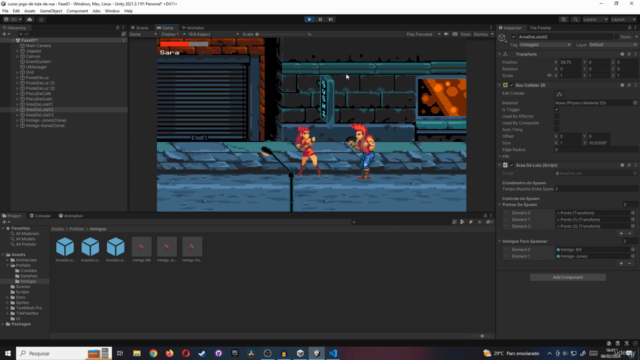Image resolution: width=640 pixels, height=360 pixels.
Task: Add element to Pontos De Spawn list
Action: pos(621,233)
